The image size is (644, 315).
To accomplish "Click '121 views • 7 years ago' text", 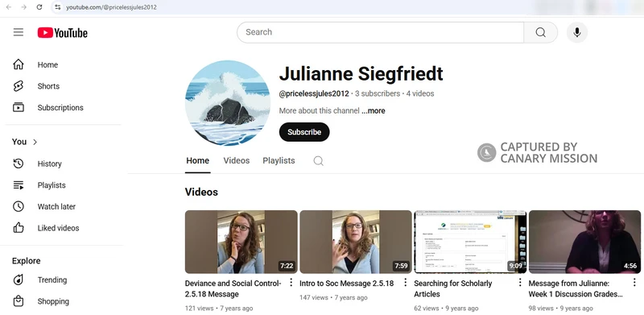I will [x=219, y=308].
